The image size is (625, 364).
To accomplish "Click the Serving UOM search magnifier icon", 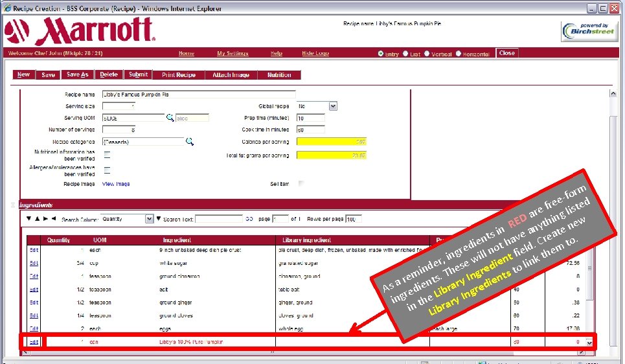I will (170, 118).
